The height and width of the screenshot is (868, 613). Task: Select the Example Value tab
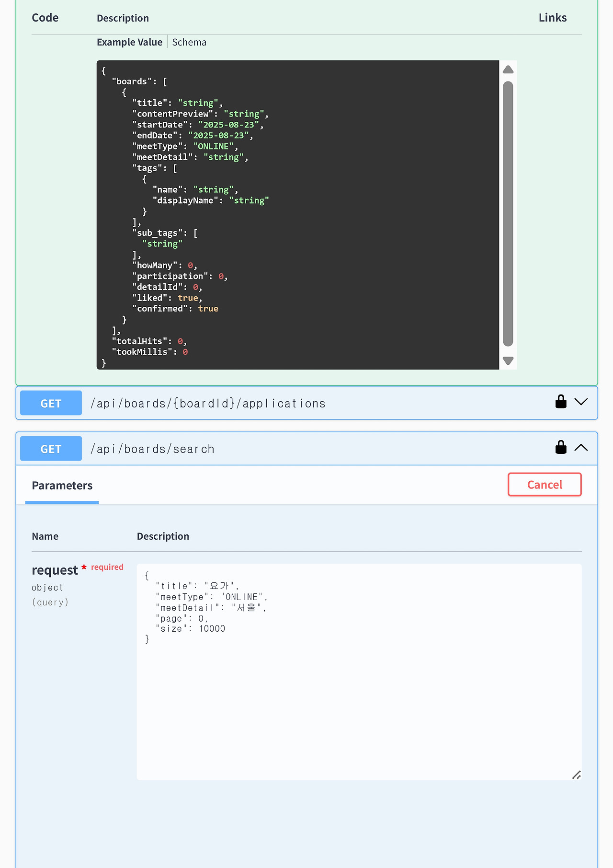[129, 42]
